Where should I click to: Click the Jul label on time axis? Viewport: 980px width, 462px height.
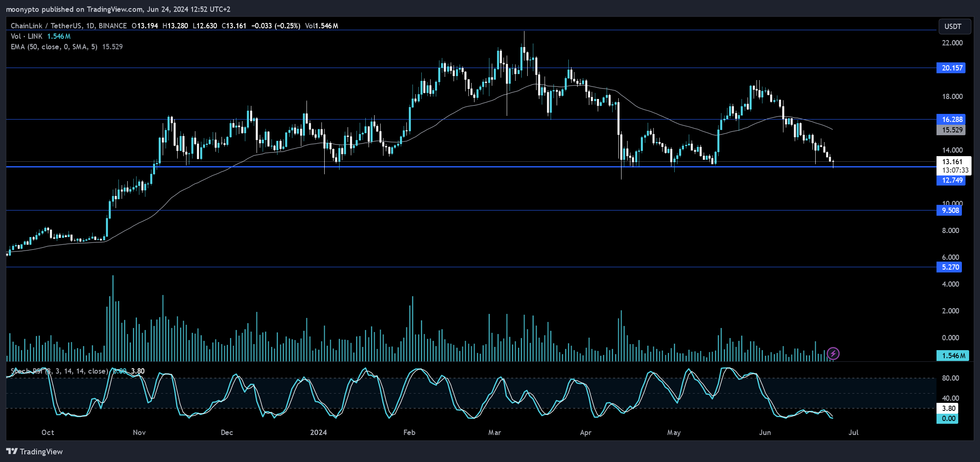pos(854,433)
